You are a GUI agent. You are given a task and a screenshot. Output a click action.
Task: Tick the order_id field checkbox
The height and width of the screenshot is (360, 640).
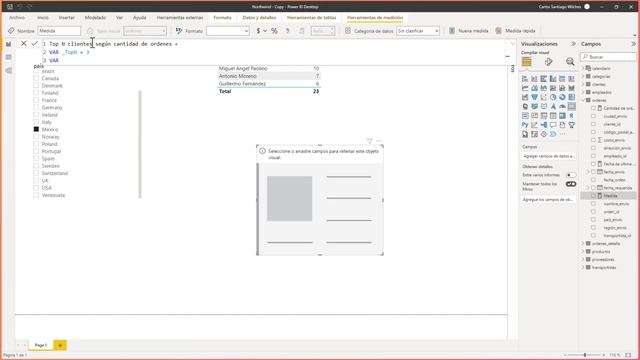tap(593, 212)
